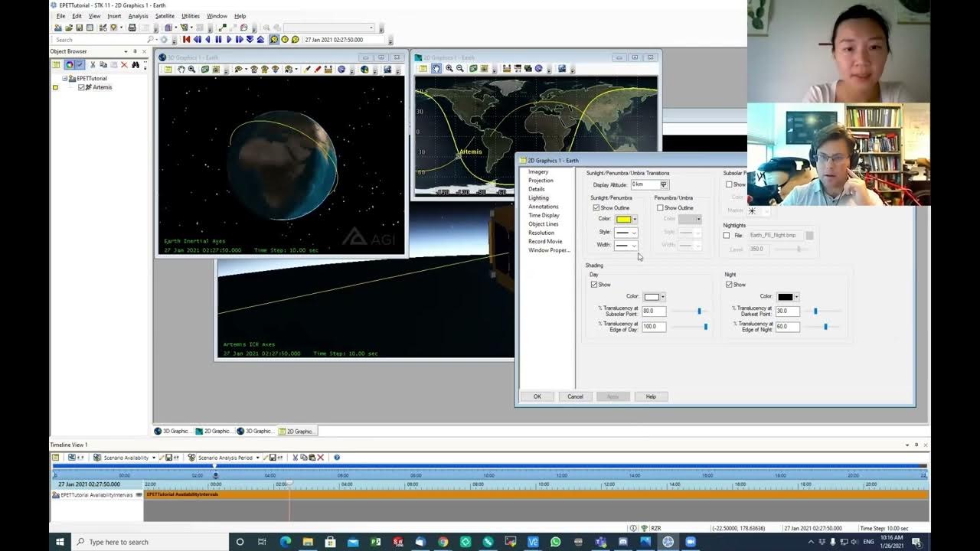Click the Translucency at Edge of Night field

click(x=788, y=327)
